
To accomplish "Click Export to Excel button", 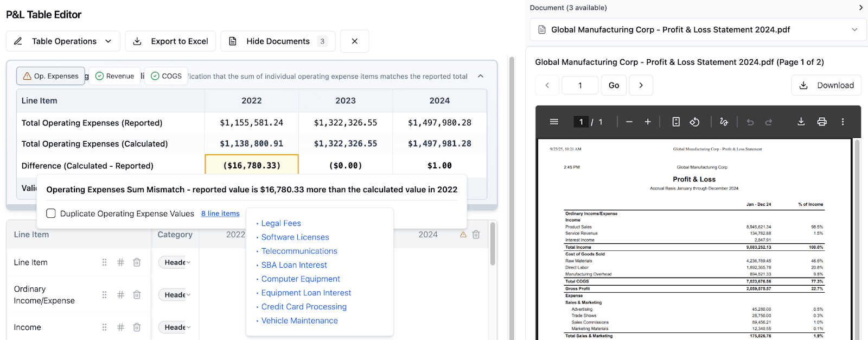I will (170, 41).
